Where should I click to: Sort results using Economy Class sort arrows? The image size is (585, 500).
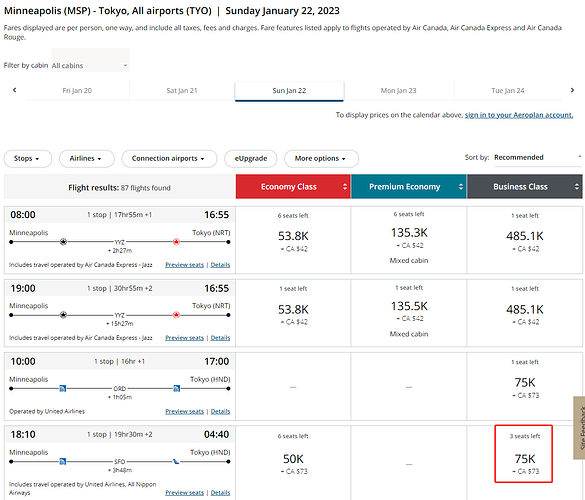point(345,187)
